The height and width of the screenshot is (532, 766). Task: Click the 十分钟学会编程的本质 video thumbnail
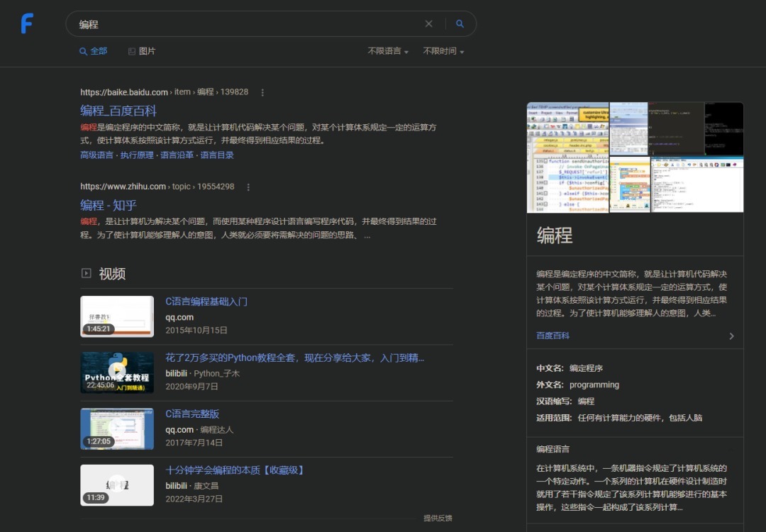[117, 485]
